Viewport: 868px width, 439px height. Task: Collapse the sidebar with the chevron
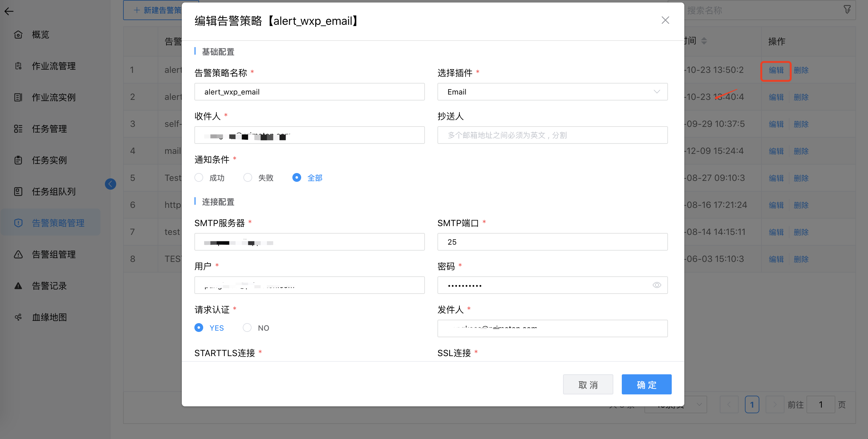[x=111, y=184]
